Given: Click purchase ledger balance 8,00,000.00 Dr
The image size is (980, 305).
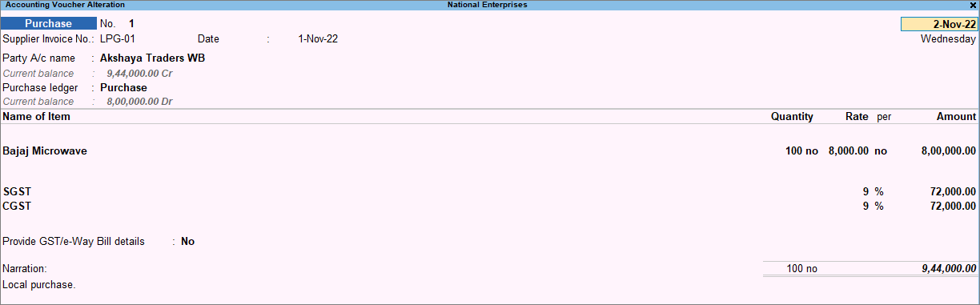Looking at the screenshot, I should tap(139, 102).
